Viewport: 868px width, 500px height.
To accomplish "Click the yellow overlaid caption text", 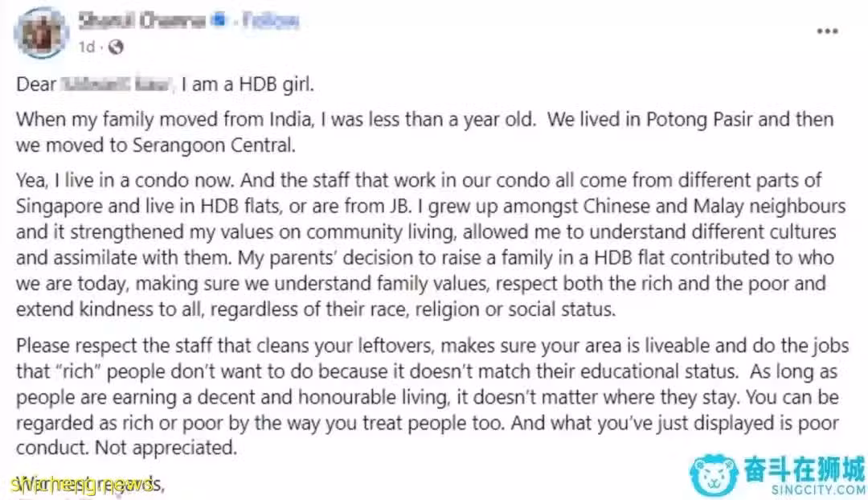I will (x=83, y=485).
